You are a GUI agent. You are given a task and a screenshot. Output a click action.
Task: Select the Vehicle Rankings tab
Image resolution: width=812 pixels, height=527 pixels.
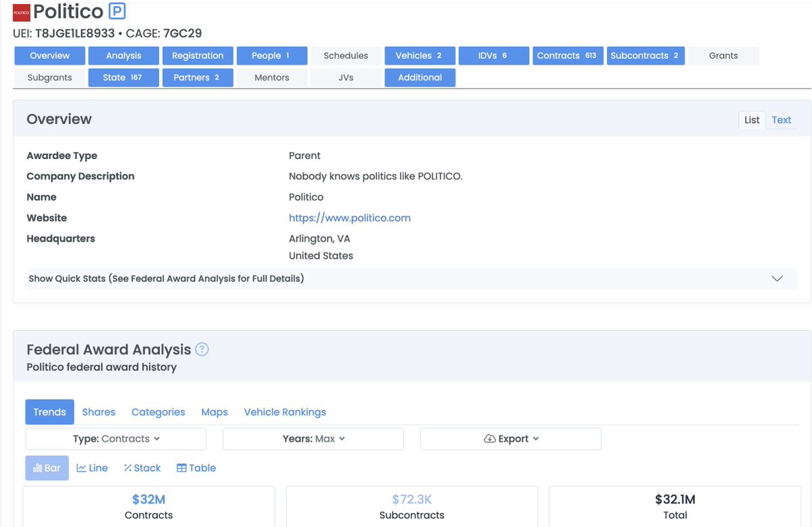coord(285,412)
